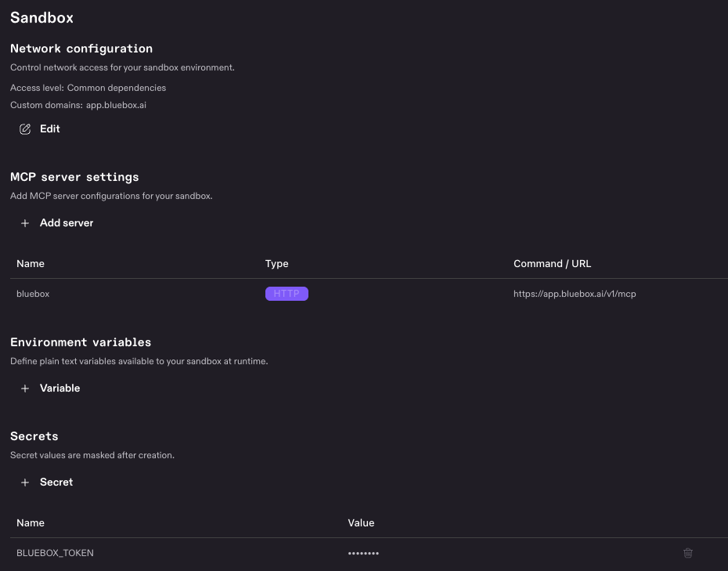Click the Edit network configuration label
The image size is (728, 571).
pos(49,128)
